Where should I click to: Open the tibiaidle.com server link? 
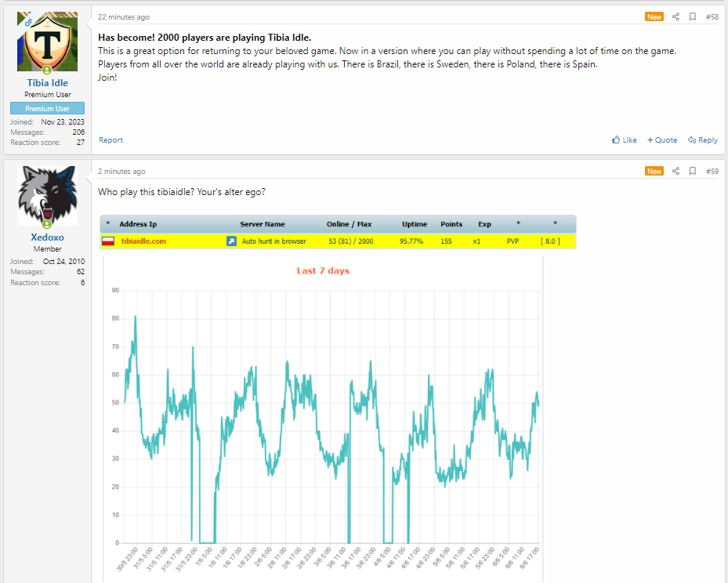point(143,241)
